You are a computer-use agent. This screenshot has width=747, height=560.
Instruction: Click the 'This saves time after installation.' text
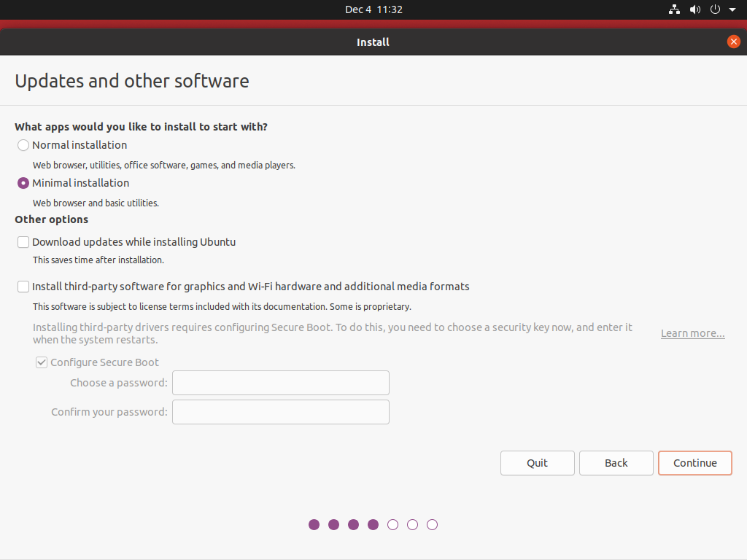point(98,260)
